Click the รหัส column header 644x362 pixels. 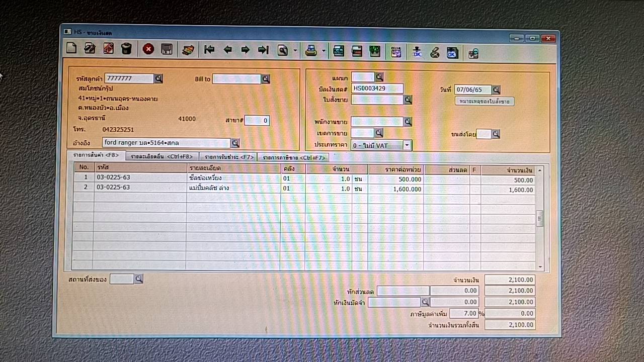(x=140, y=168)
